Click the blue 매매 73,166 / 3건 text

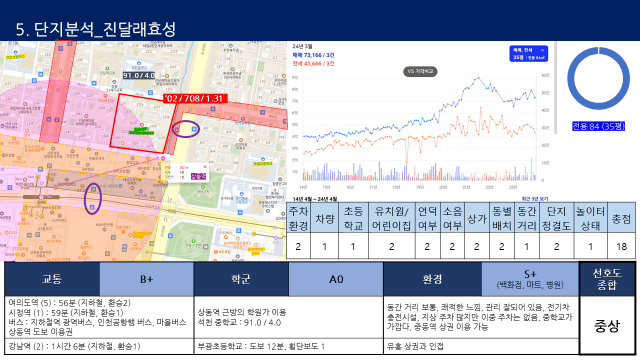pos(313,55)
